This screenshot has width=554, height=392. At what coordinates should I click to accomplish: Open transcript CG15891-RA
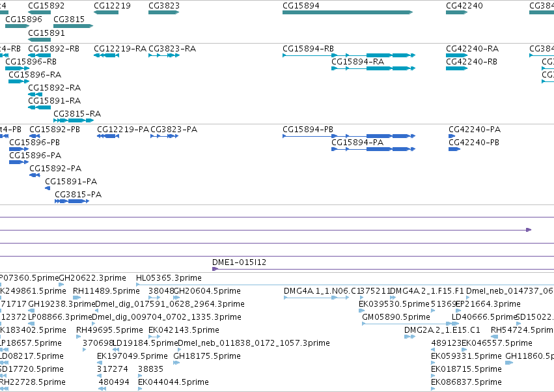[x=55, y=101]
